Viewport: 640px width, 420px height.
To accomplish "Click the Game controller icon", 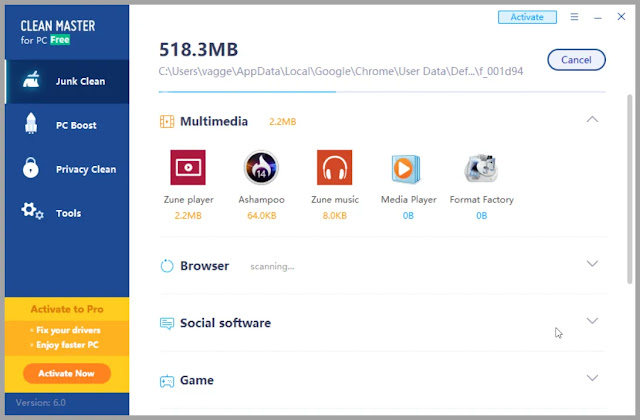I will [x=167, y=381].
